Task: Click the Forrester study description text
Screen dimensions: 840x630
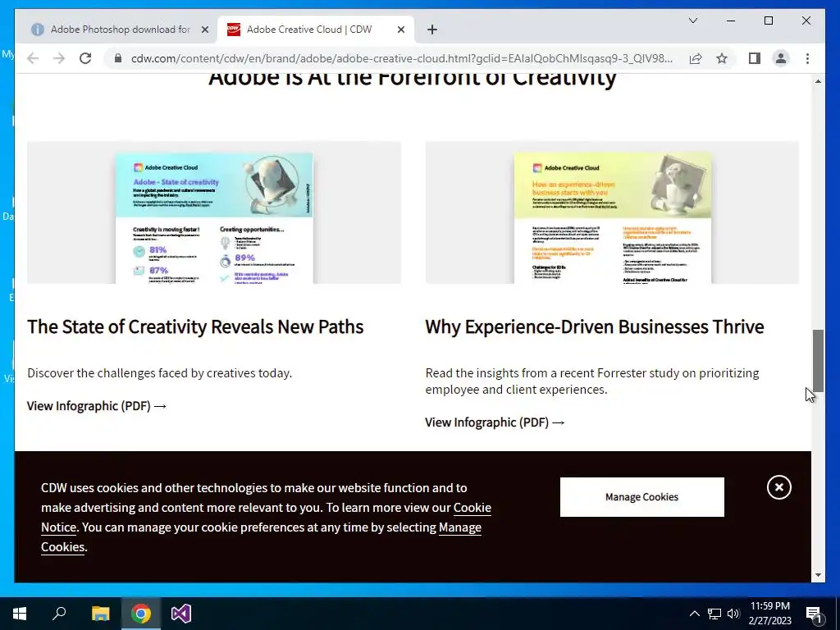Action: [592, 381]
